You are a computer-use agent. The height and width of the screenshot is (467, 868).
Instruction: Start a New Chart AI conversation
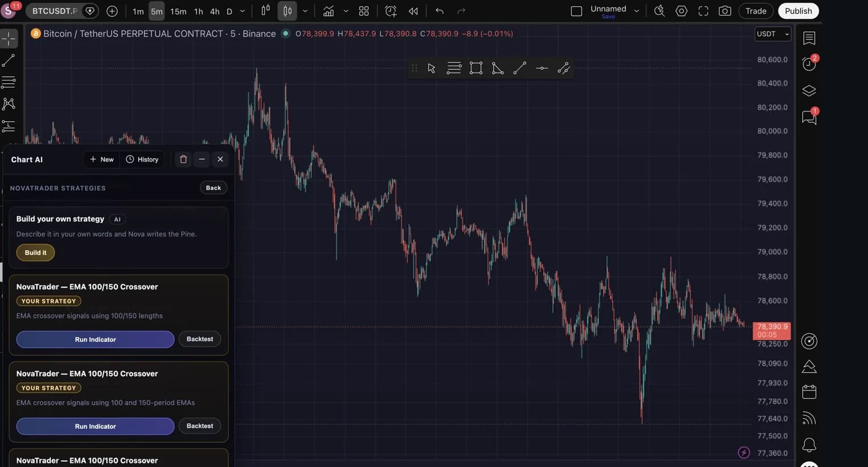click(102, 159)
